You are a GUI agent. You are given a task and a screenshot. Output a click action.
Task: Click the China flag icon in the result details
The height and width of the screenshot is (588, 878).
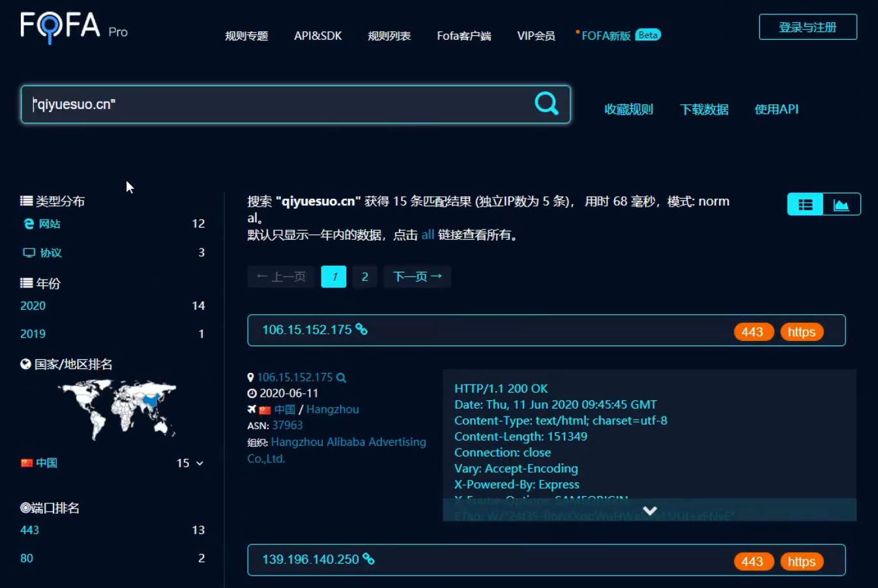coord(265,410)
